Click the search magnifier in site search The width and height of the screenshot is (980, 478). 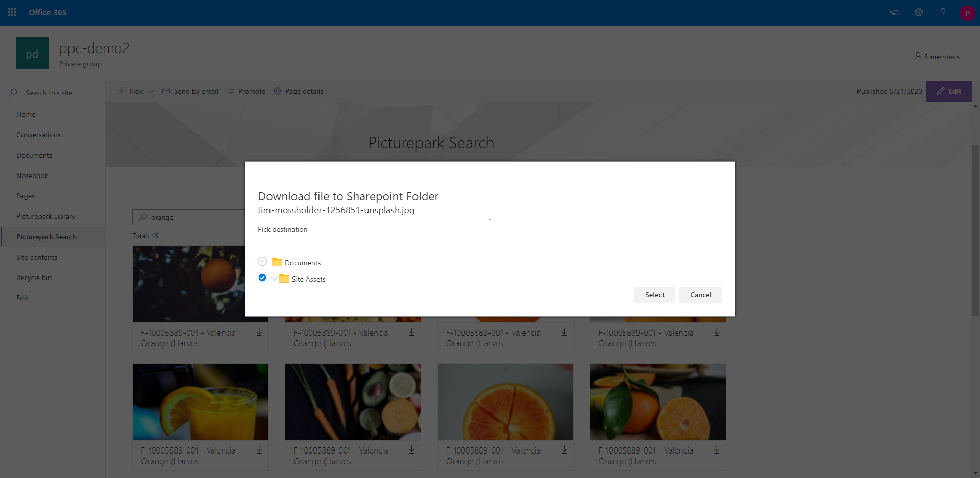click(x=13, y=93)
